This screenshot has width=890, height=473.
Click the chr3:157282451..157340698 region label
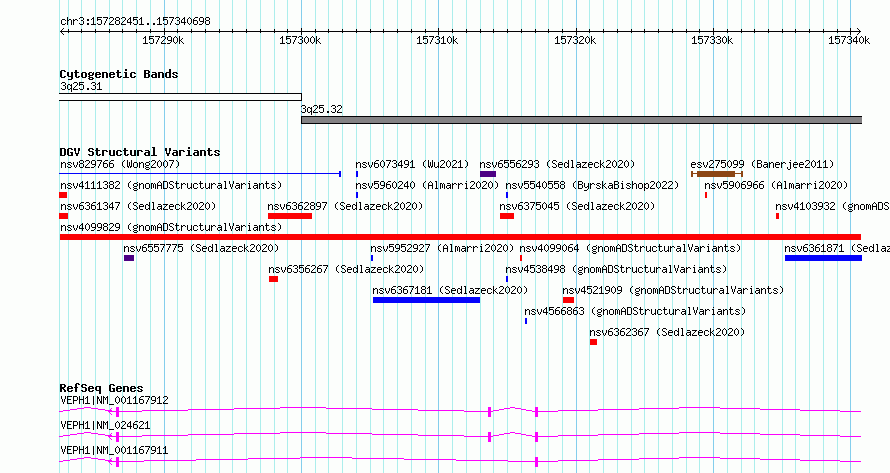pos(135,22)
